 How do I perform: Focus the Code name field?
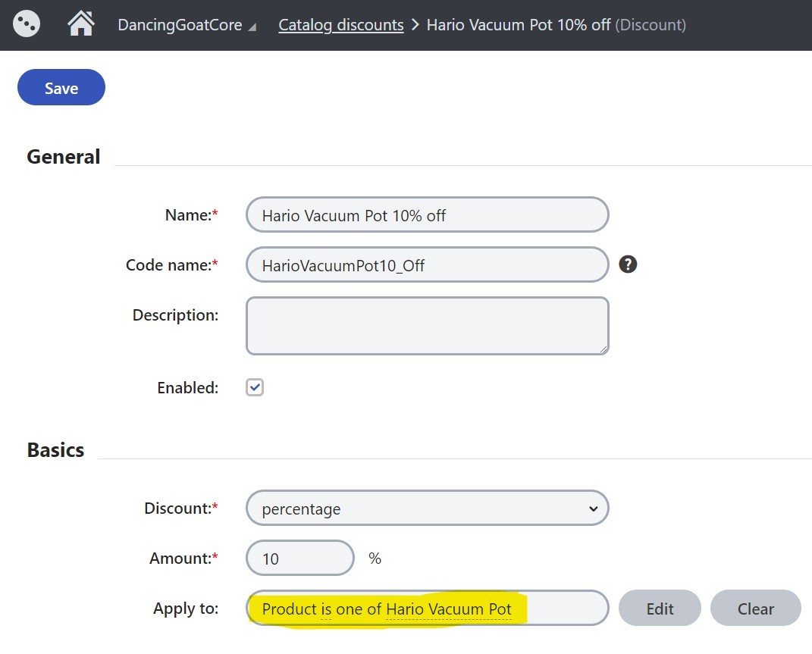tap(428, 265)
